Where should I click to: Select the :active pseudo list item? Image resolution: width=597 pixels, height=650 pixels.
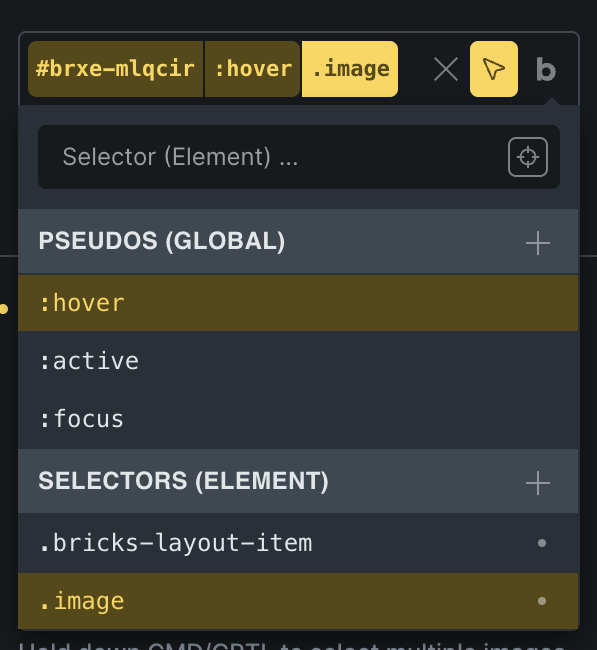tap(298, 361)
